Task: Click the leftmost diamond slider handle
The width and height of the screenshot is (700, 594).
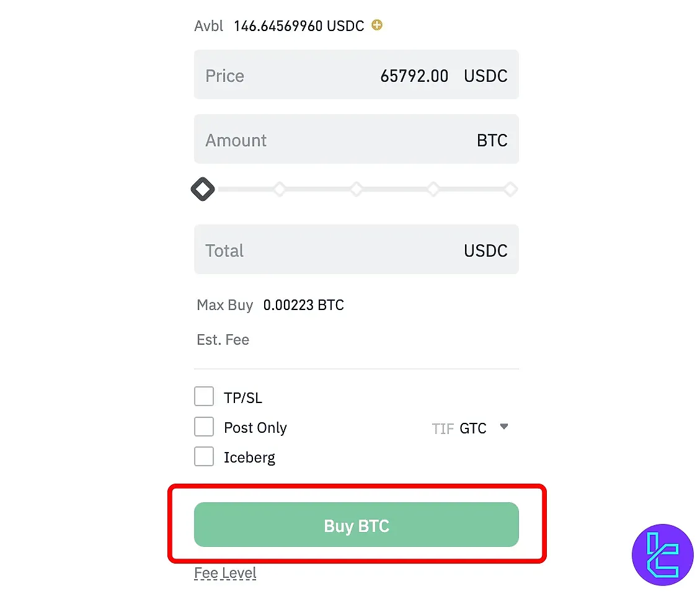Action: [x=203, y=189]
